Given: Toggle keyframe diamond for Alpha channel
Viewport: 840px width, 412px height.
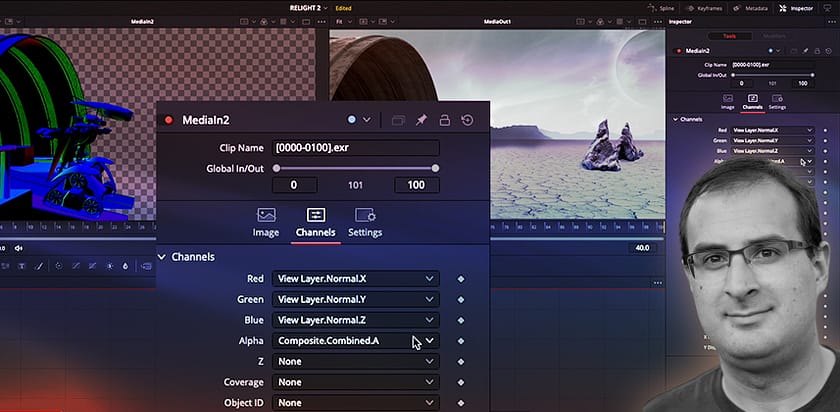Looking at the screenshot, I should click(x=460, y=341).
